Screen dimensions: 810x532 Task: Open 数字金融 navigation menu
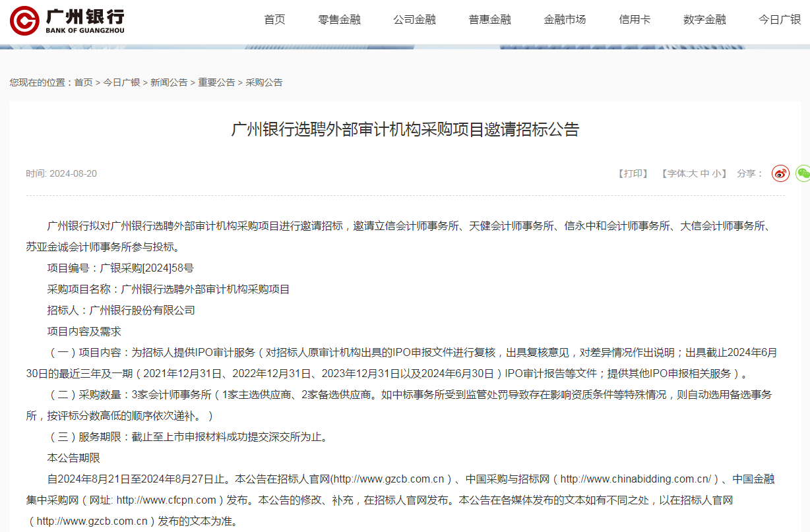704,20
